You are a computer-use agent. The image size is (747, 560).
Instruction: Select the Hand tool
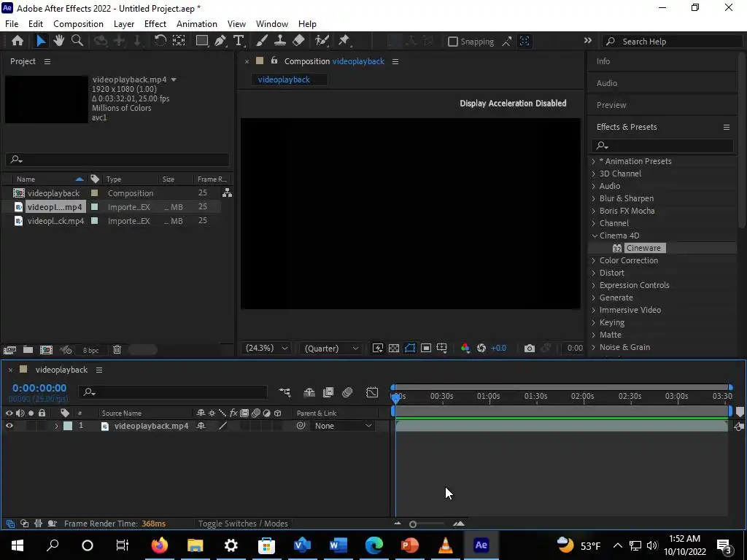tap(59, 41)
